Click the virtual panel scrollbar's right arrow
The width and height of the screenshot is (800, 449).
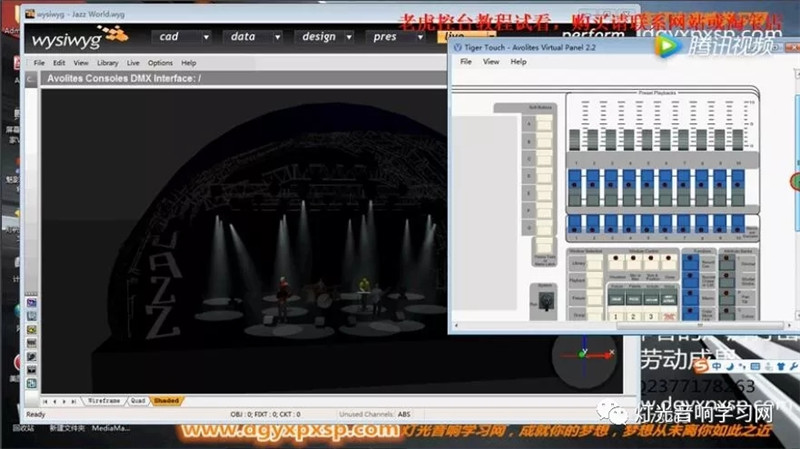click(789, 326)
